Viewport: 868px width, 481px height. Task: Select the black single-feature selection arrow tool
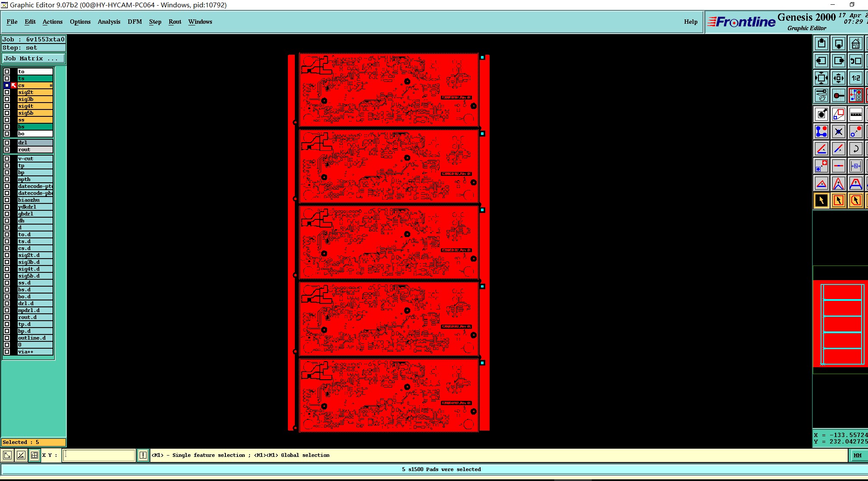click(x=821, y=200)
